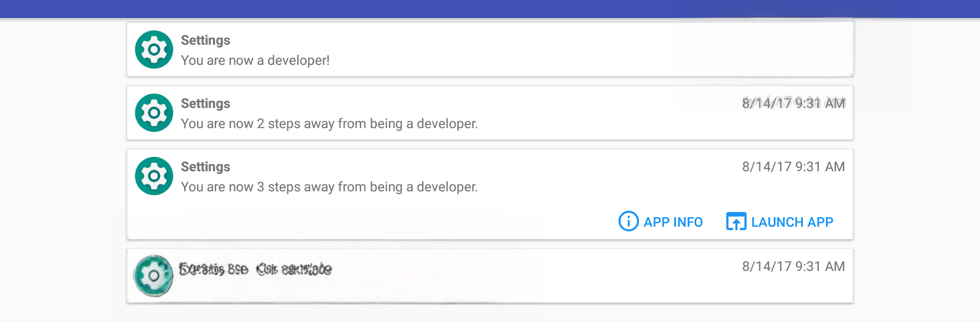Click the gear icon beside "You are now a developer!"

154,50
